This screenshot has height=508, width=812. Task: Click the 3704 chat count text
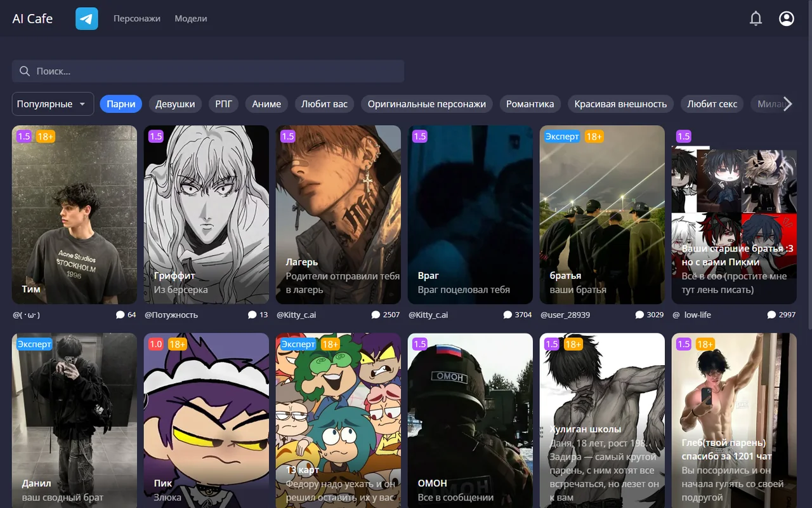[523, 315]
